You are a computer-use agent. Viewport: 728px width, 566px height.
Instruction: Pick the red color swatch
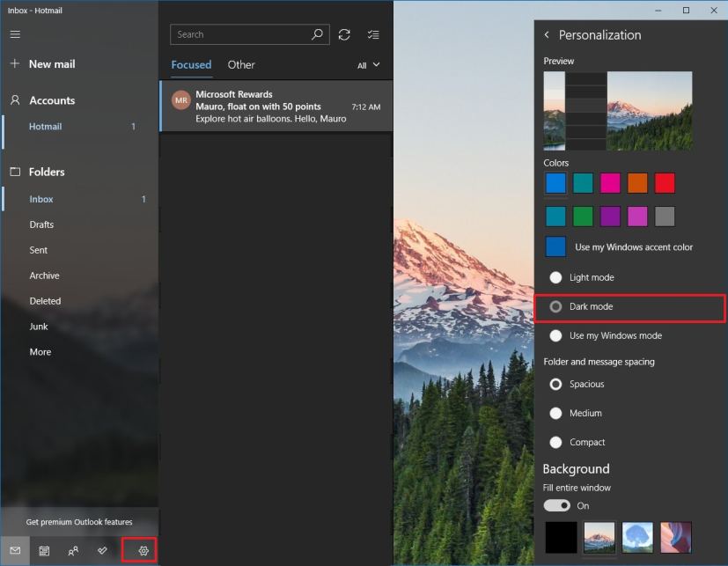pyautogui.click(x=665, y=183)
